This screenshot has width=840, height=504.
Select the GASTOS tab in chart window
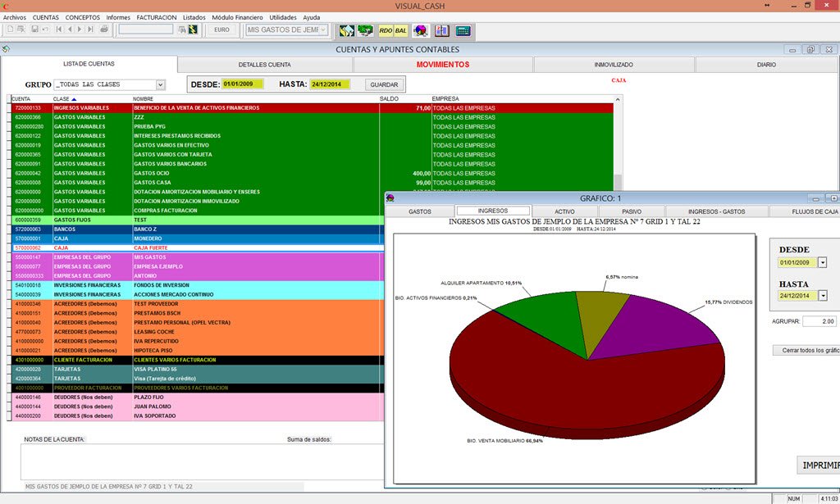tap(420, 211)
